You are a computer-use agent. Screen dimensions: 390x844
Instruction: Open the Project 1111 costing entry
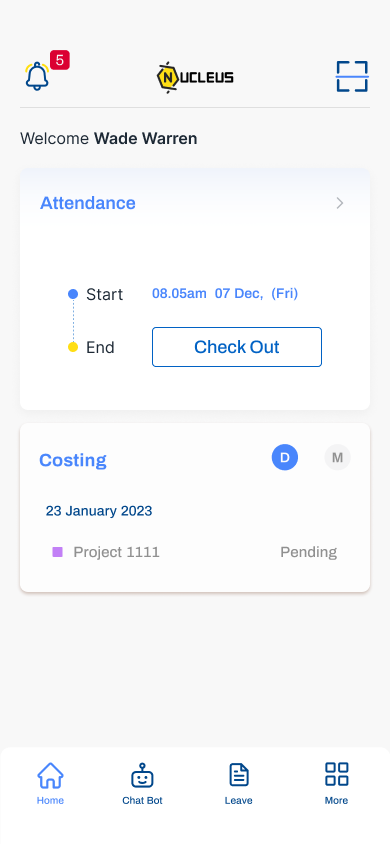(195, 552)
